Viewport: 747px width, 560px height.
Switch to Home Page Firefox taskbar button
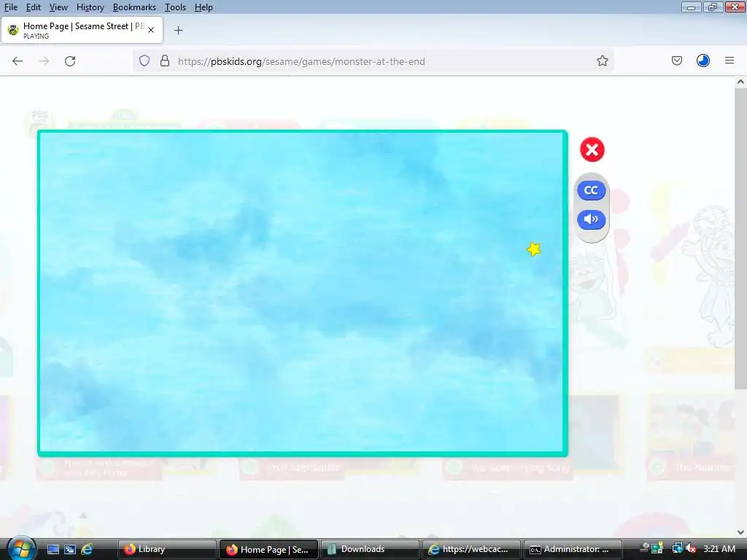point(268,549)
